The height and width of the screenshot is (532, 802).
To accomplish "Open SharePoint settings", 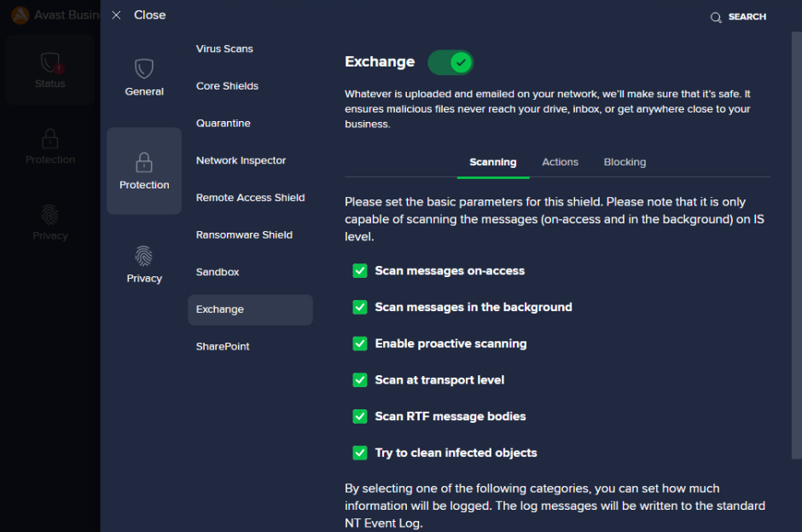I will tap(223, 346).
